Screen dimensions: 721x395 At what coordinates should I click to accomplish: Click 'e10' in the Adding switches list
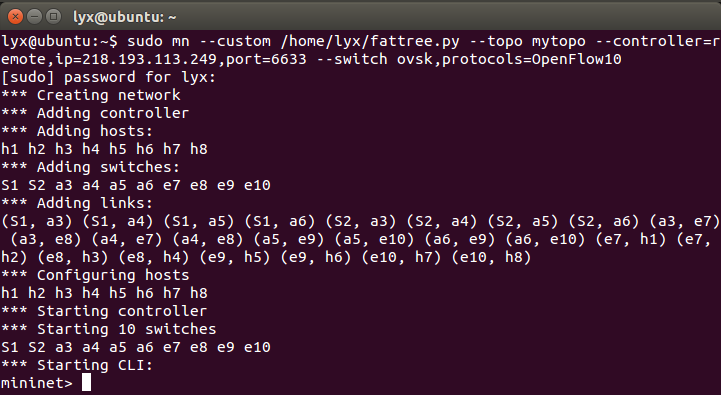[257, 185]
